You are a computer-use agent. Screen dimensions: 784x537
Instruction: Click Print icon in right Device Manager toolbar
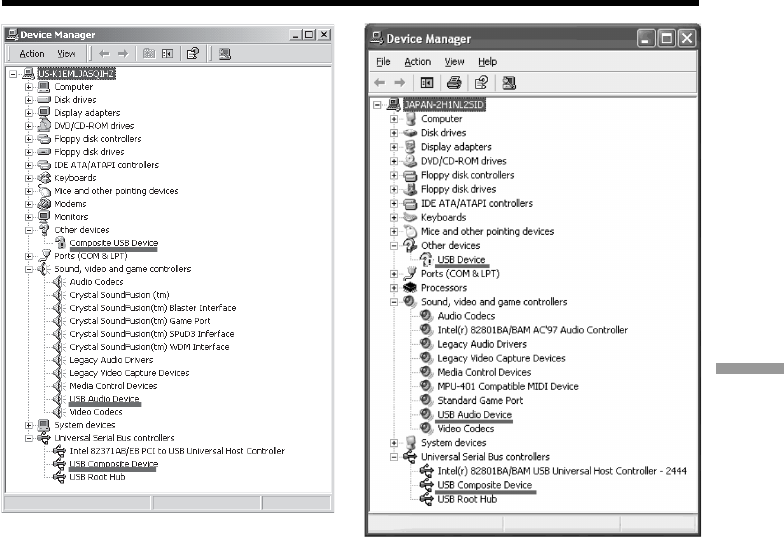click(454, 82)
